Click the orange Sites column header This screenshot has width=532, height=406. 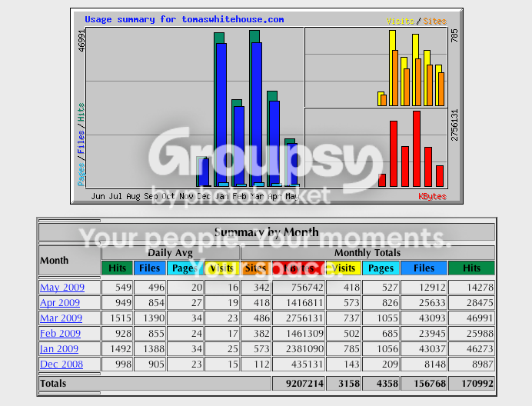pyautogui.click(x=256, y=268)
